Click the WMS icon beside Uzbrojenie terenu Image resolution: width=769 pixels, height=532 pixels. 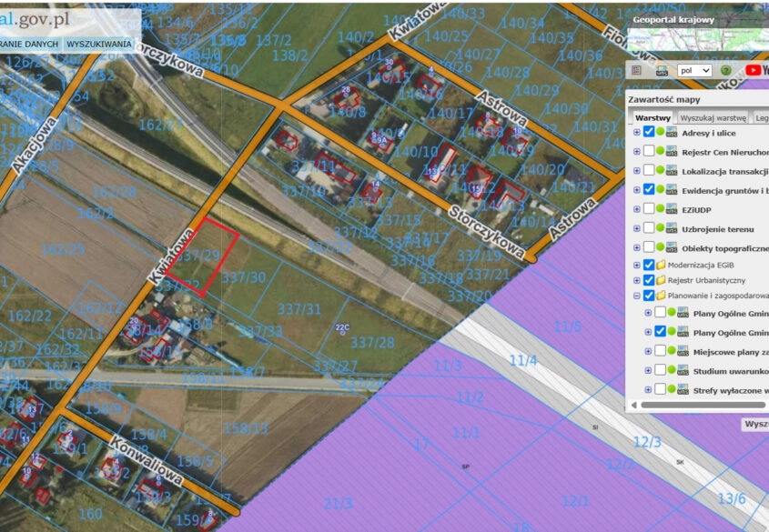click(672, 228)
